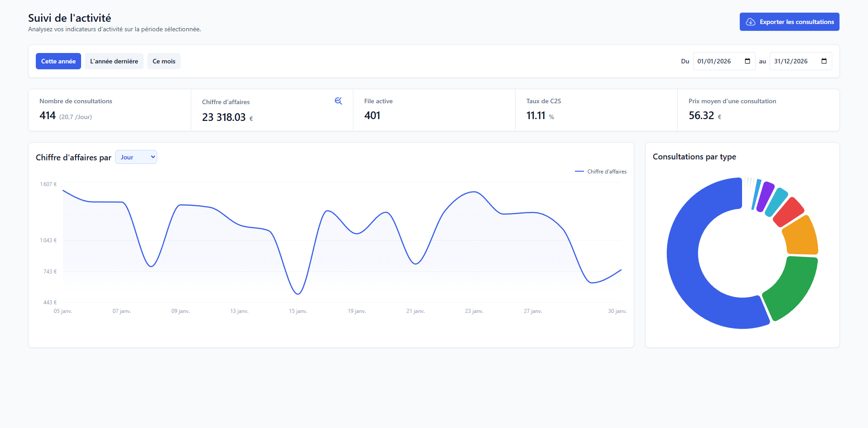Click the revenue analysis magnifier icon
Screen dimensions: 868x428
coord(338,101)
